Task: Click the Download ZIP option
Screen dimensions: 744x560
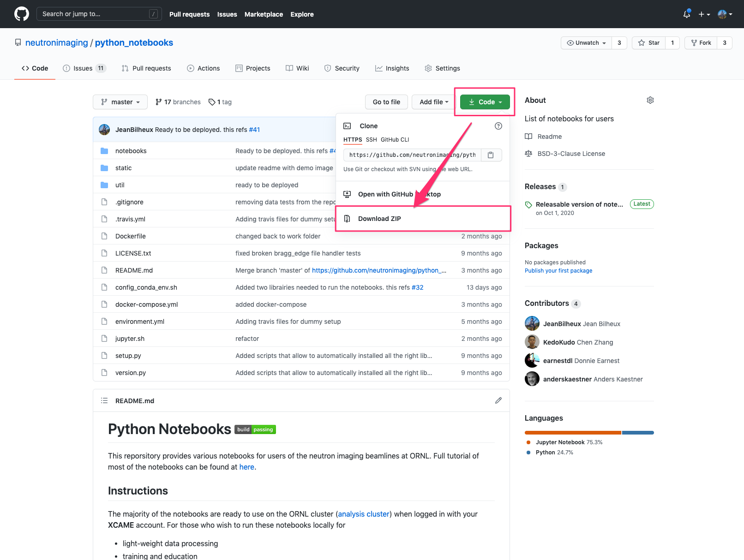Action: point(379,218)
